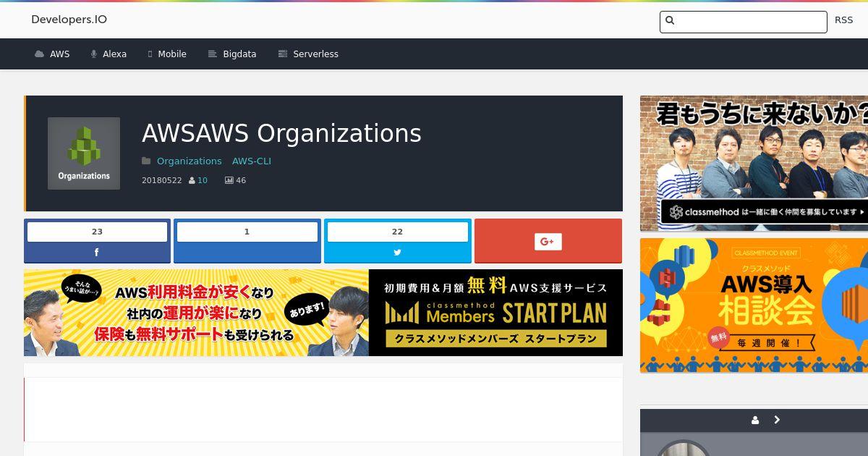Viewport: 868px width, 456px height.
Task: Open the yellow AWS cost savings banner
Action: click(x=196, y=313)
